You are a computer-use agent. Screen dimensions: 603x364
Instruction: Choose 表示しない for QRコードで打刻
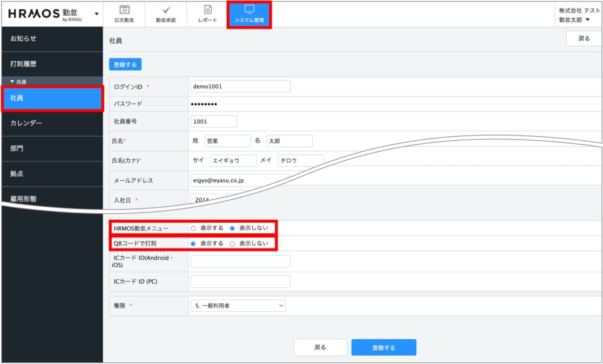click(233, 243)
